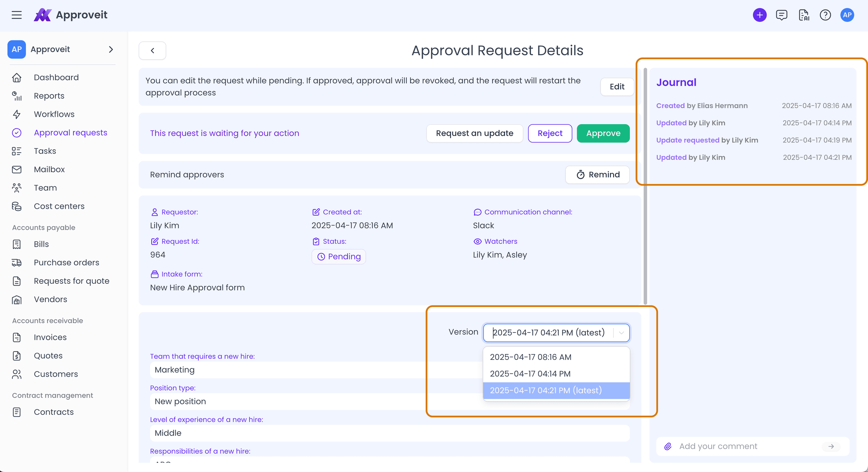
Task: Open the help question mark icon
Action: point(825,15)
